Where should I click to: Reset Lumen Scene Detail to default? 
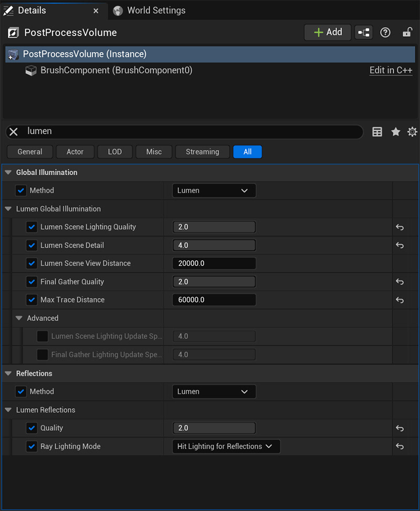pos(400,245)
